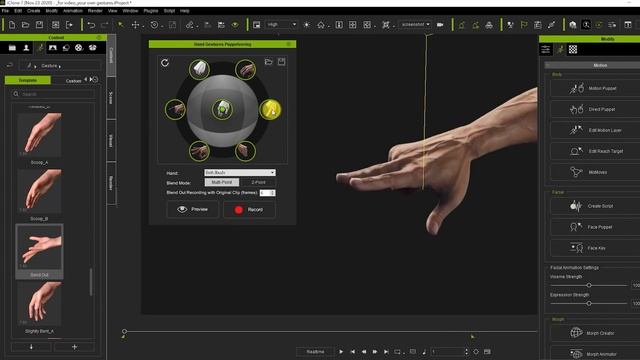The width and height of the screenshot is (640, 360).
Task: Click the Save Project disk icon
Action: pyautogui.click(x=39, y=25)
